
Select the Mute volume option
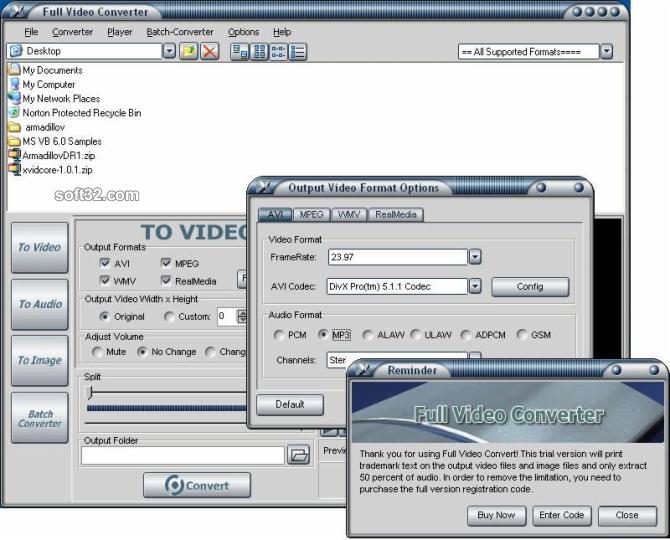(97, 352)
